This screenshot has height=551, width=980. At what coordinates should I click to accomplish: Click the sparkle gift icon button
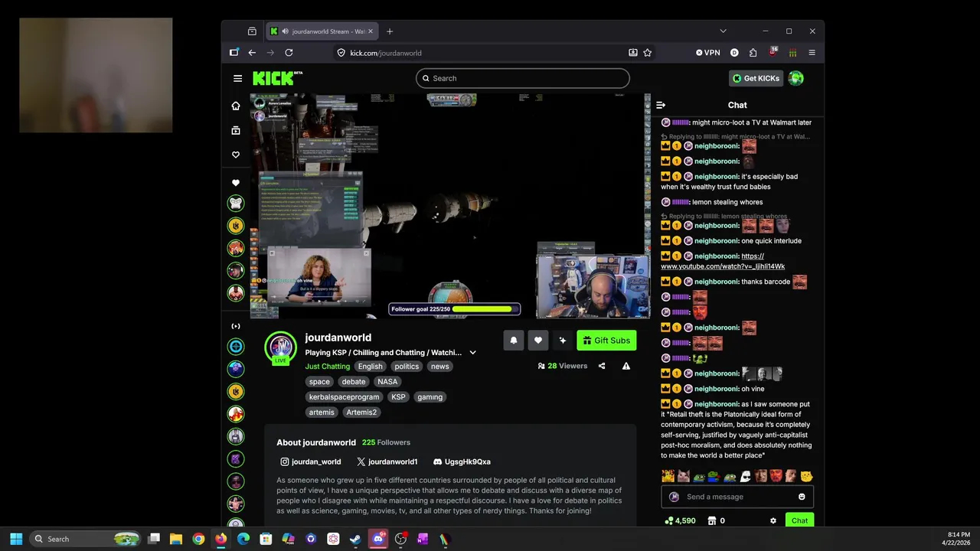[x=563, y=341]
